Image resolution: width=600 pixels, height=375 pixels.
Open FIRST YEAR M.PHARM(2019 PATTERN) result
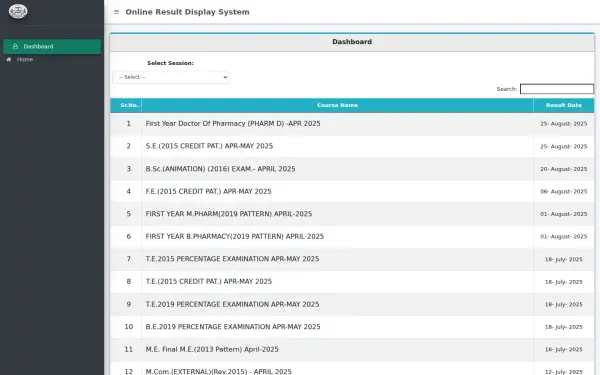pos(228,214)
